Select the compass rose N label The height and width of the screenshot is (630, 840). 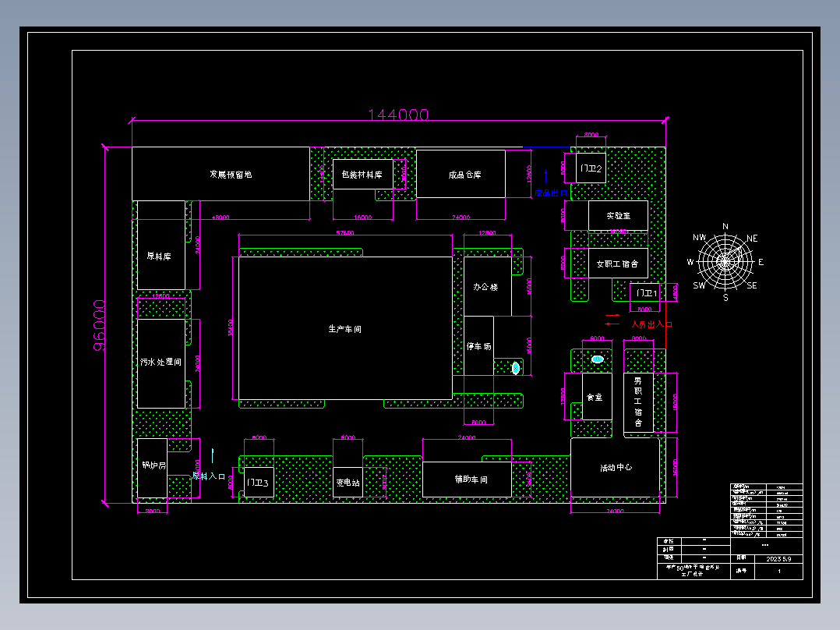click(725, 226)
